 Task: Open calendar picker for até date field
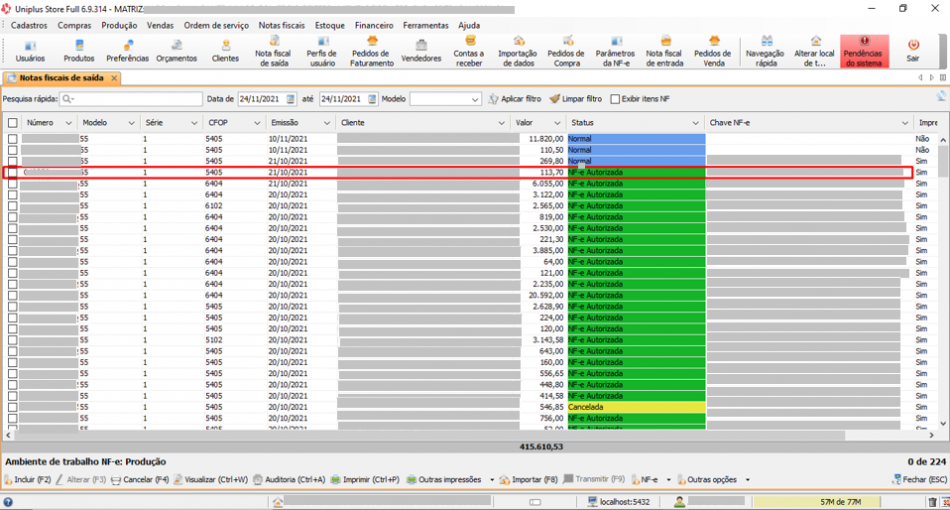372,99
